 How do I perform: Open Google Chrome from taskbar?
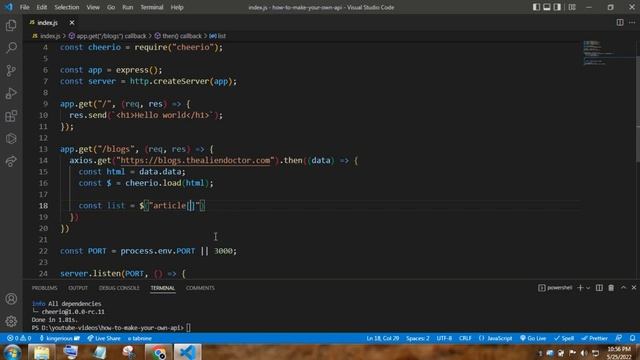tap(158, 352)
